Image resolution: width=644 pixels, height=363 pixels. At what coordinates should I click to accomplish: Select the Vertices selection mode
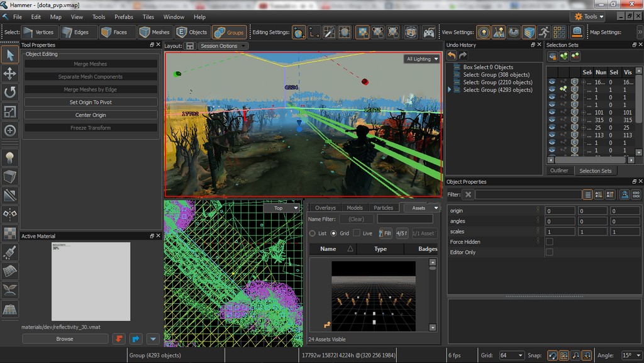tap(40, 32)
